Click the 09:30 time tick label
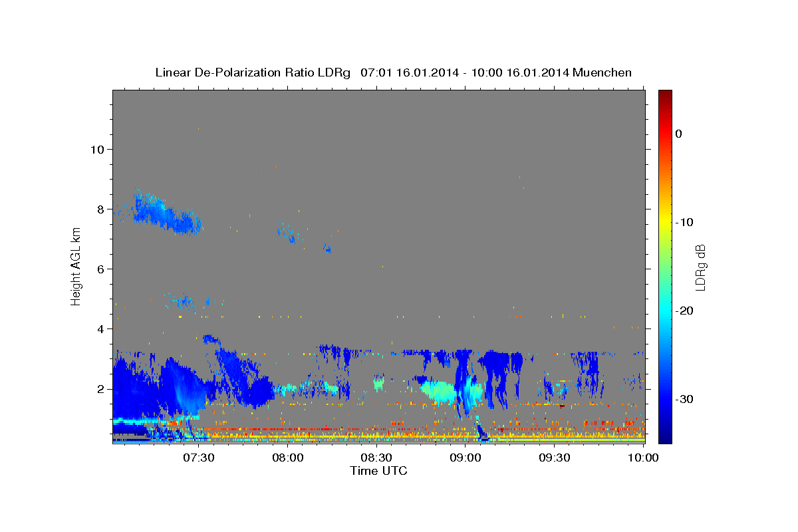 pos(554,458)
